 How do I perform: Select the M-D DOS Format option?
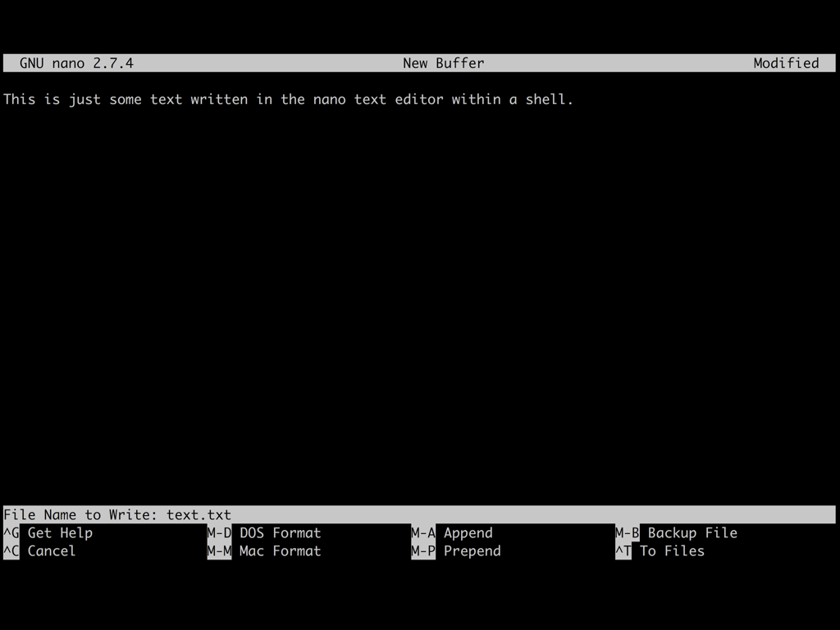(264, 532)
